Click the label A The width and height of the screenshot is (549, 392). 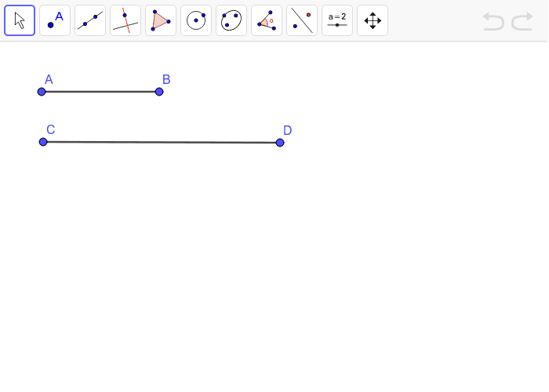tap(49, 79)
